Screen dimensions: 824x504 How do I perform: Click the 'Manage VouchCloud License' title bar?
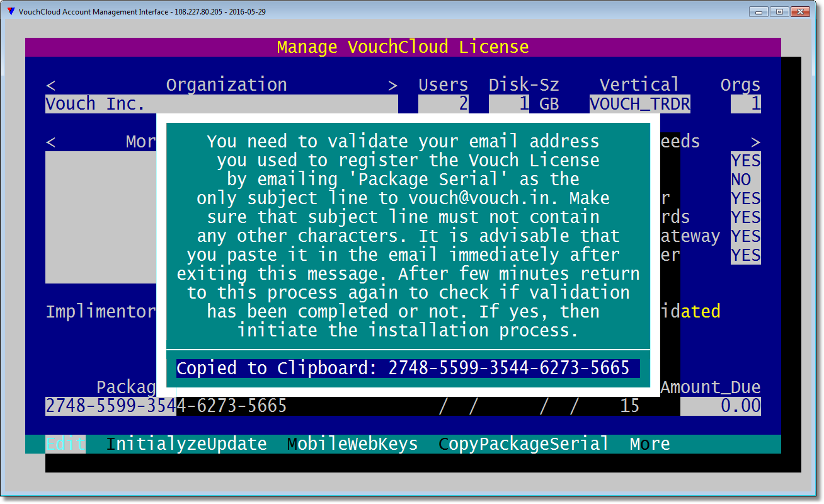click(x=403, y=47)
